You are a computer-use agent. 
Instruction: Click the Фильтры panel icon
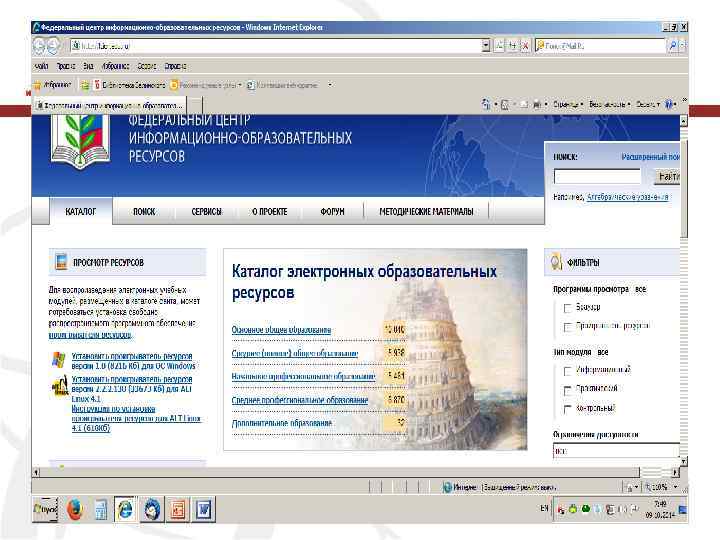556,262
